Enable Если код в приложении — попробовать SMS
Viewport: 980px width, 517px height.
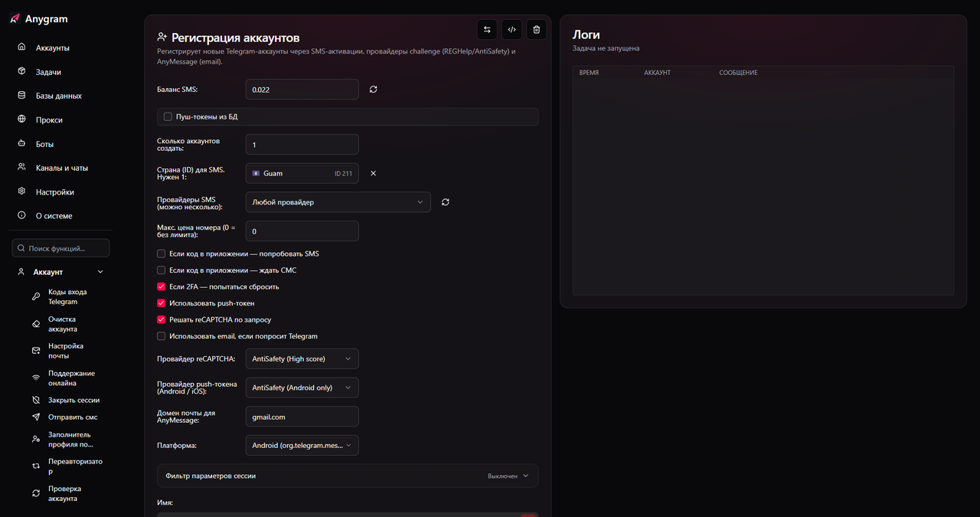162,254
